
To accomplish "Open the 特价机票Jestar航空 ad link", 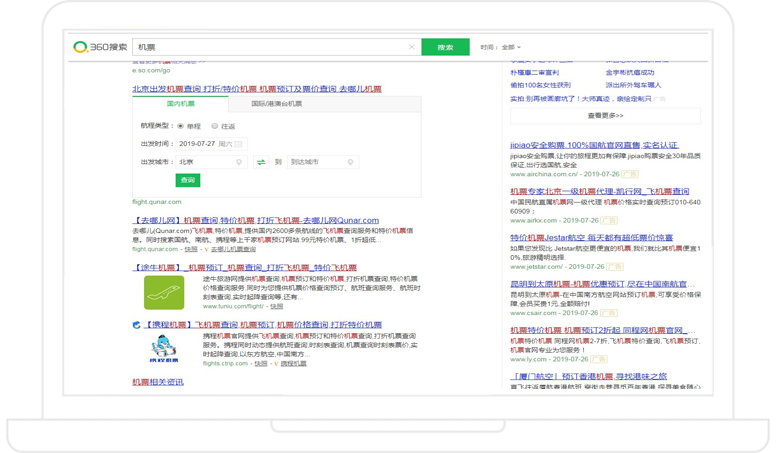I will 591,238.
